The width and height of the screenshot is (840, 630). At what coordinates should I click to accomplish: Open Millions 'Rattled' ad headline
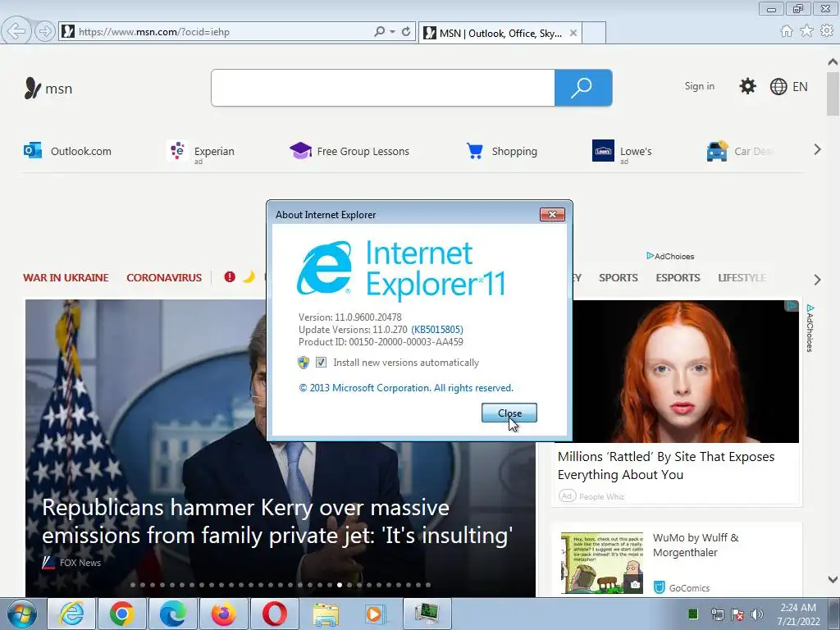pos(666,466)
